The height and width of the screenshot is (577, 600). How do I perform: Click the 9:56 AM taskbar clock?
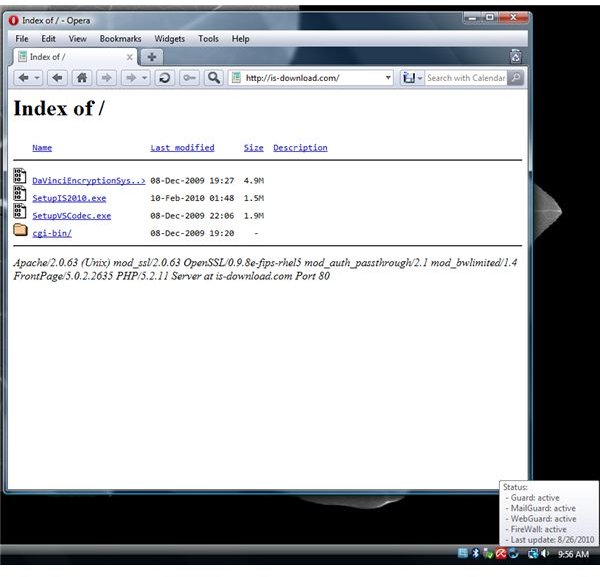(573, 554)
